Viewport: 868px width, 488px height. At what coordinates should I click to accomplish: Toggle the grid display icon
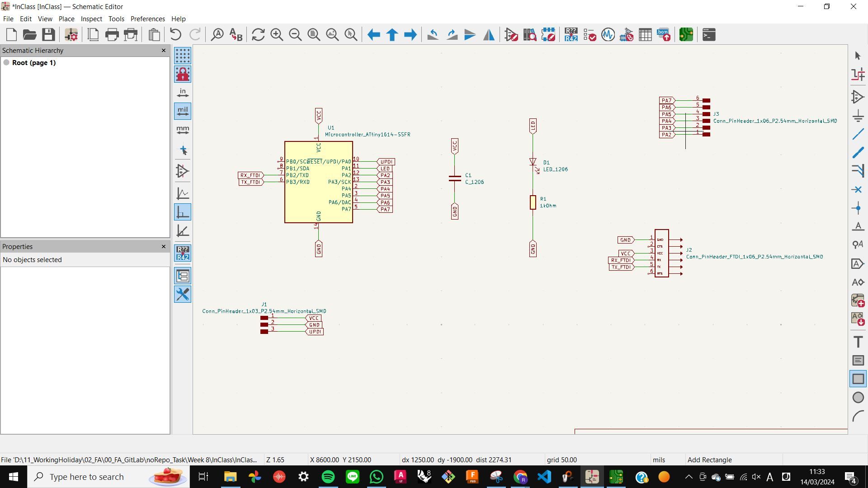pyautogui.click(x=182, y=55)
